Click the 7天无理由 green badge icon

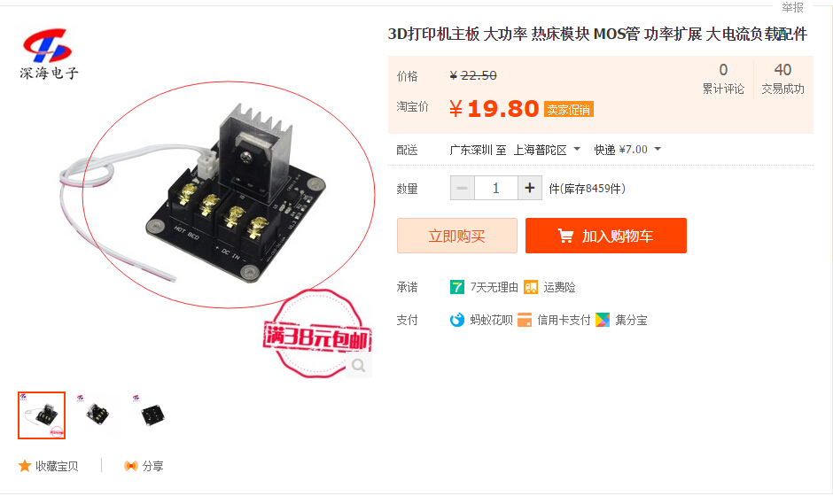coord(457,287)
